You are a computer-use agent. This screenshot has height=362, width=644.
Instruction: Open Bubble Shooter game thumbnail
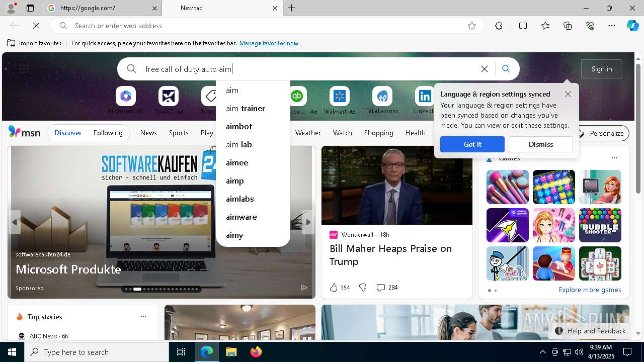coord(600,225)
